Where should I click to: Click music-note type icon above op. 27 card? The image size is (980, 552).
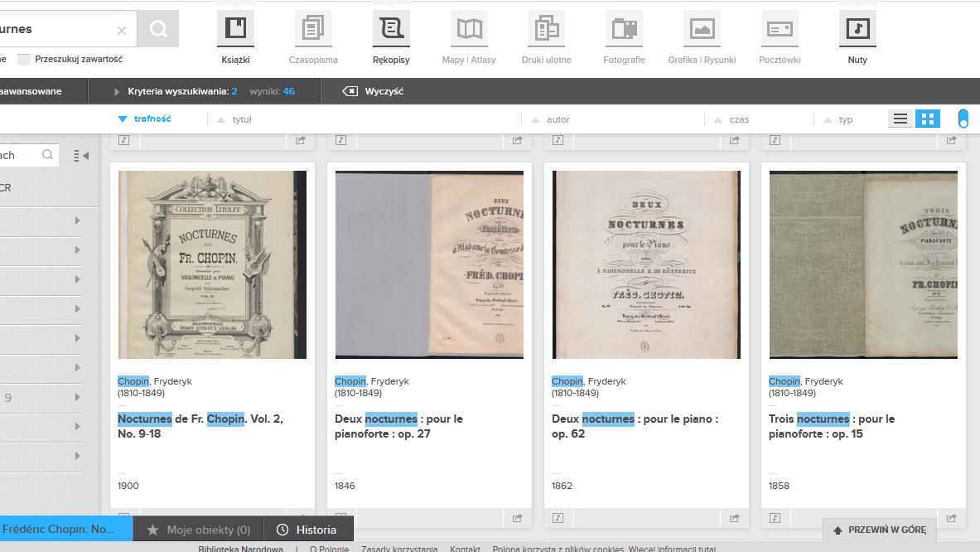[340, 140]
